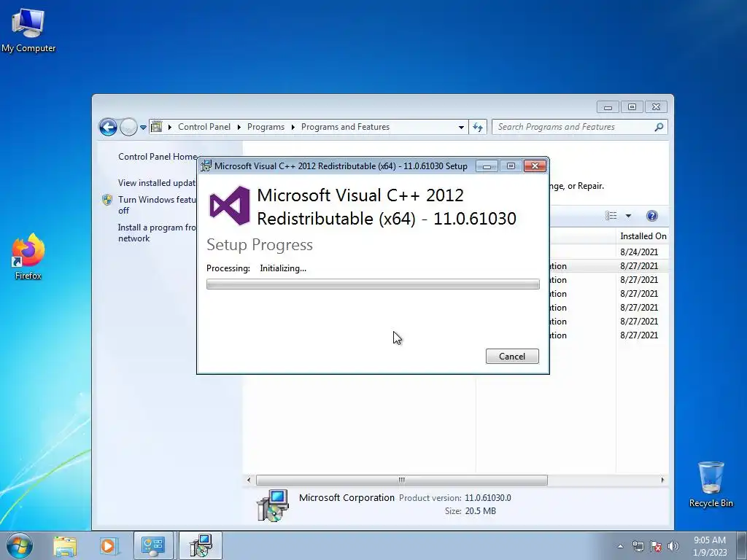The image size is (747, 560).
Task: Click the Visual Studio logo in setup
Action: [x=230, y=206]
